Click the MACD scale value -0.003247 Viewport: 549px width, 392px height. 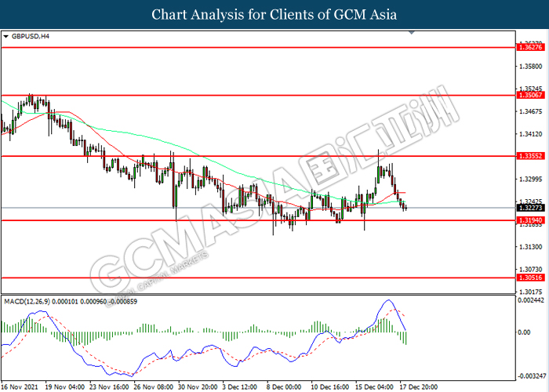[531, 376]
